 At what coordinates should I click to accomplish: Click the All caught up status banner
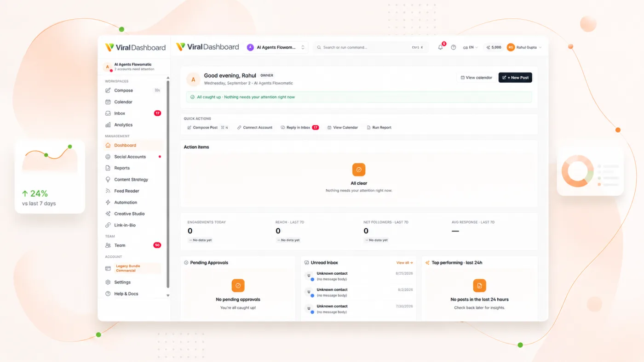tap(359, 97)
